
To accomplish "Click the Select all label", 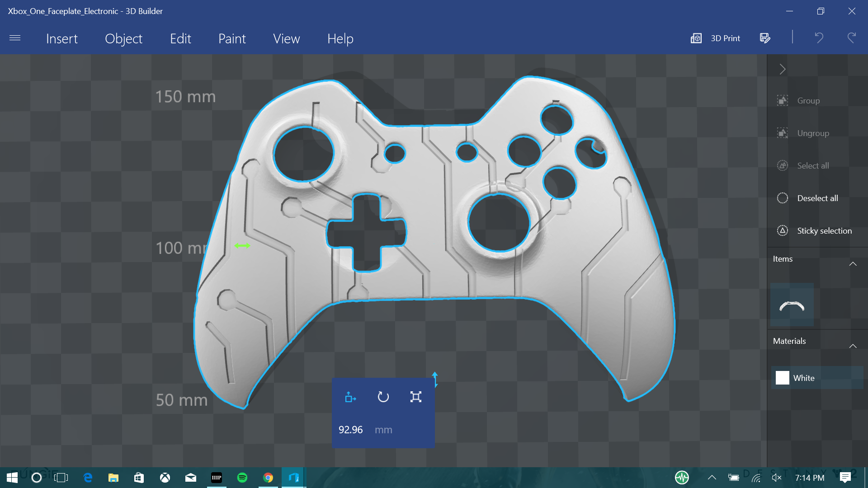I will (813, 166).
